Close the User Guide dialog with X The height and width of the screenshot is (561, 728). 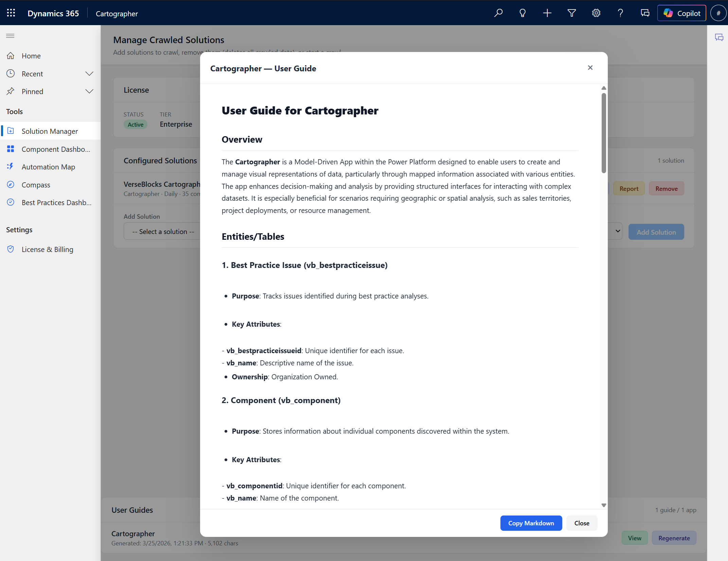(590, 68)
